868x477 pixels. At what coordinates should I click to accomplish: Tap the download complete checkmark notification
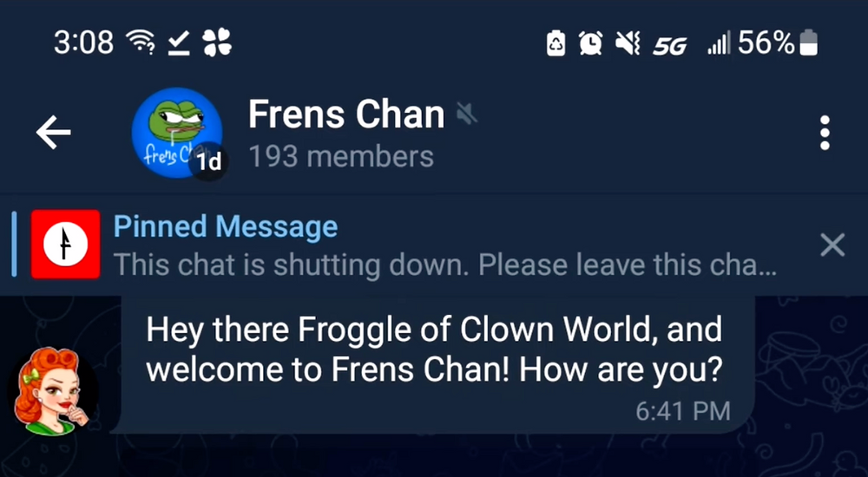[178, 43]
